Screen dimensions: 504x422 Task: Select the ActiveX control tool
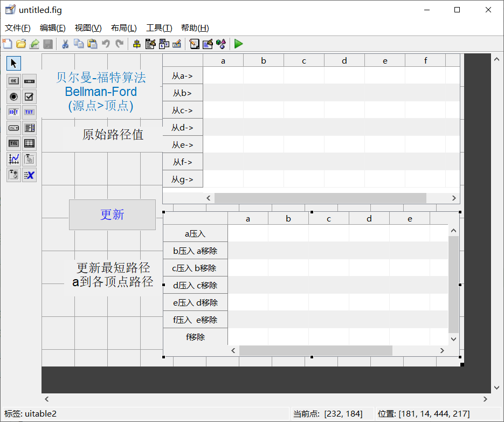point(29,175)
